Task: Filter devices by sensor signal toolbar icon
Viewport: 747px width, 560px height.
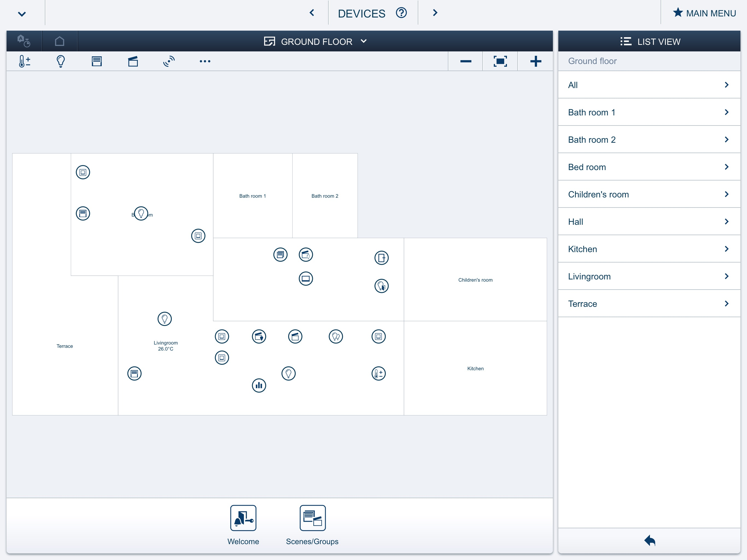Action: tap(169, 61)
